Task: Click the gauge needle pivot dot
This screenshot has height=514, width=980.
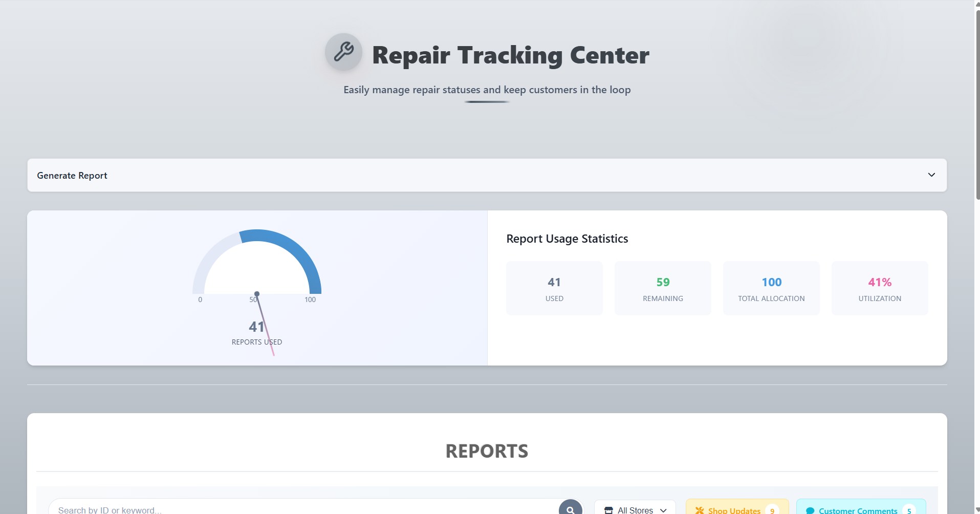Action: pos(257,294)
